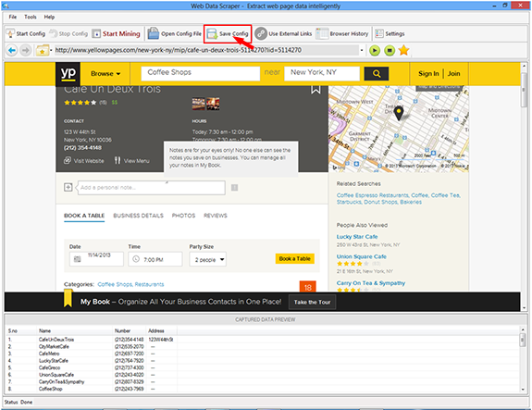This screenshot has height=410, width=532.
Task: Start Mining from the toolbar
Action: [x=117, y=33]
